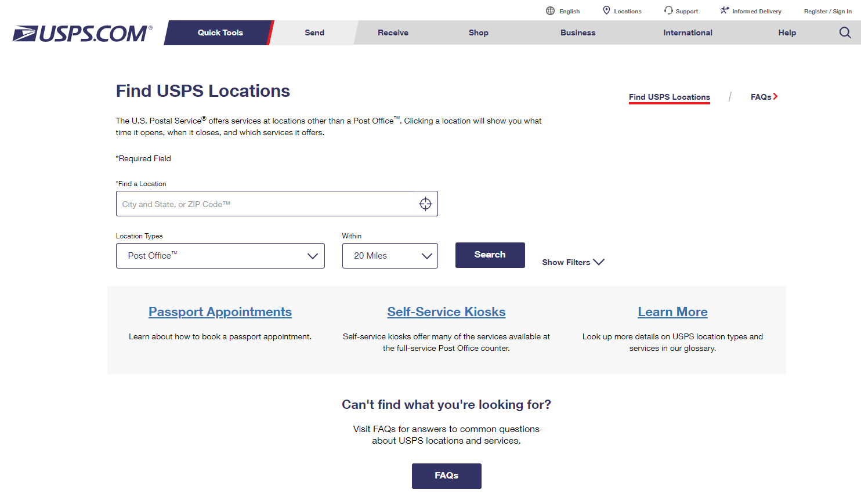Click the '*Find a Location' label
The image size is (861, 504).
pos(141,184)
